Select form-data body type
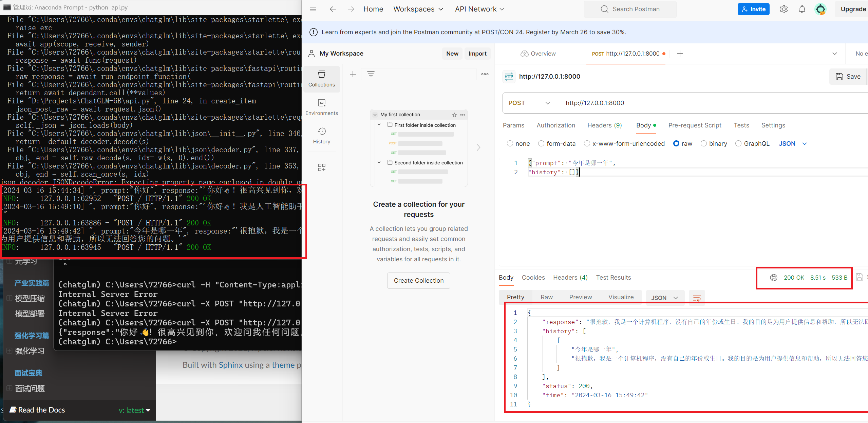The image size is (868, 423). tap(541, 143)
